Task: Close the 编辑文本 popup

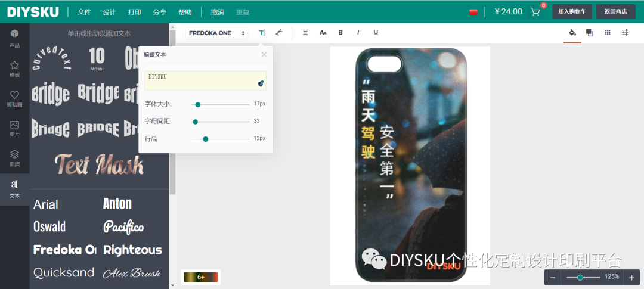Action: click(264, 55)
